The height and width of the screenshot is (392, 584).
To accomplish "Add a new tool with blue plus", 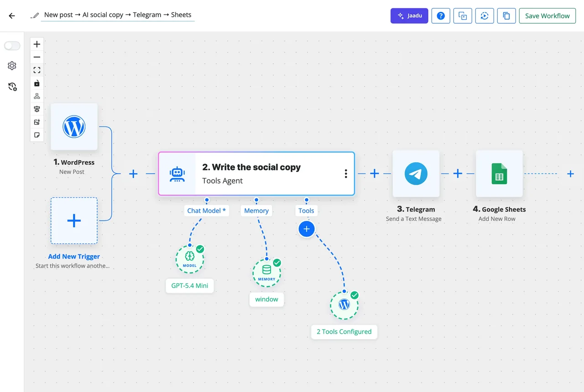I will [307, 229].
